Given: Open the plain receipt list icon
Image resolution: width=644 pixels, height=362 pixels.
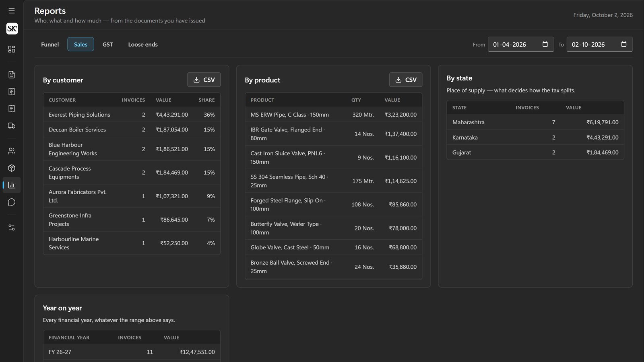Looking at the screenshot, I should pos(12,109).
